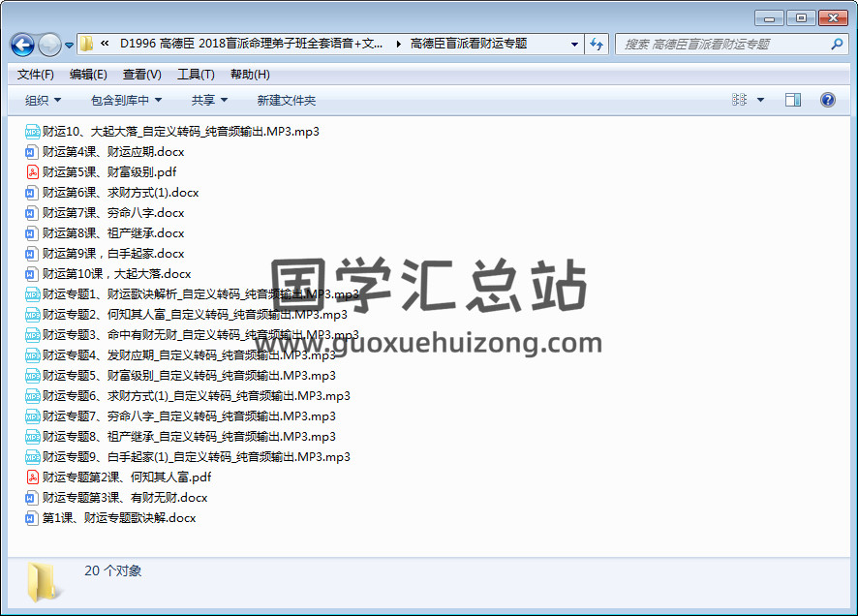858x616 pixels.
Task: Open the 编辑(E) menu
Action: pos(88,75)
